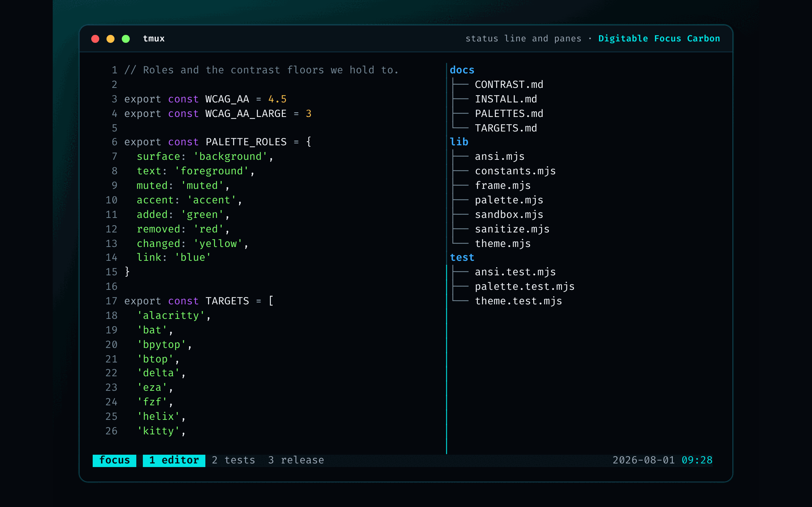
Task: Collapse the docs folder in tree
Action: pos(462,70)
